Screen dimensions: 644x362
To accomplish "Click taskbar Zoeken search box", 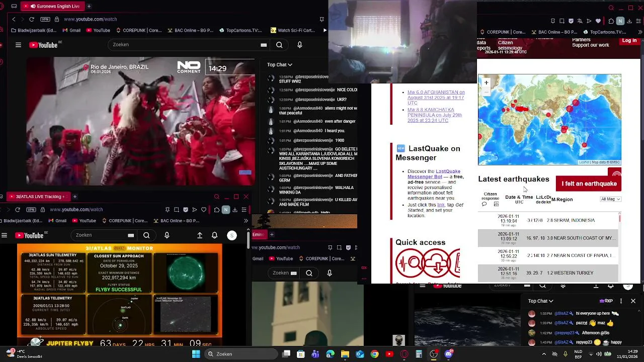I will click(241, 354).
